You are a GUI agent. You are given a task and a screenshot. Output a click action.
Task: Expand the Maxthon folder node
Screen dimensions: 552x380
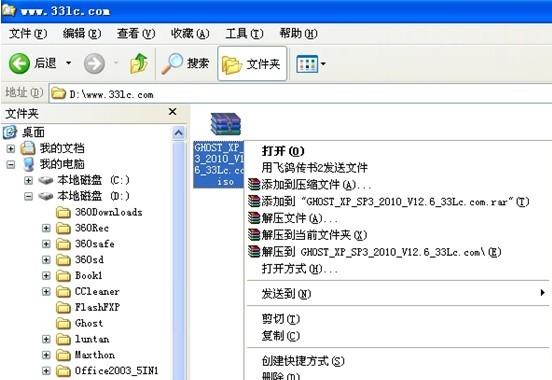tap(46, 355)
